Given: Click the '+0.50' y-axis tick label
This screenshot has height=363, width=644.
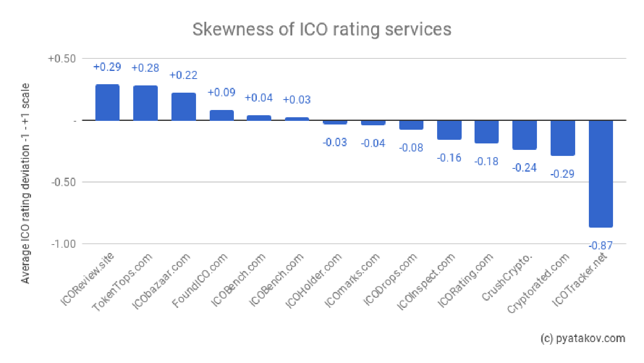Looking at the screenshot, I should click(x=62, y=59).
